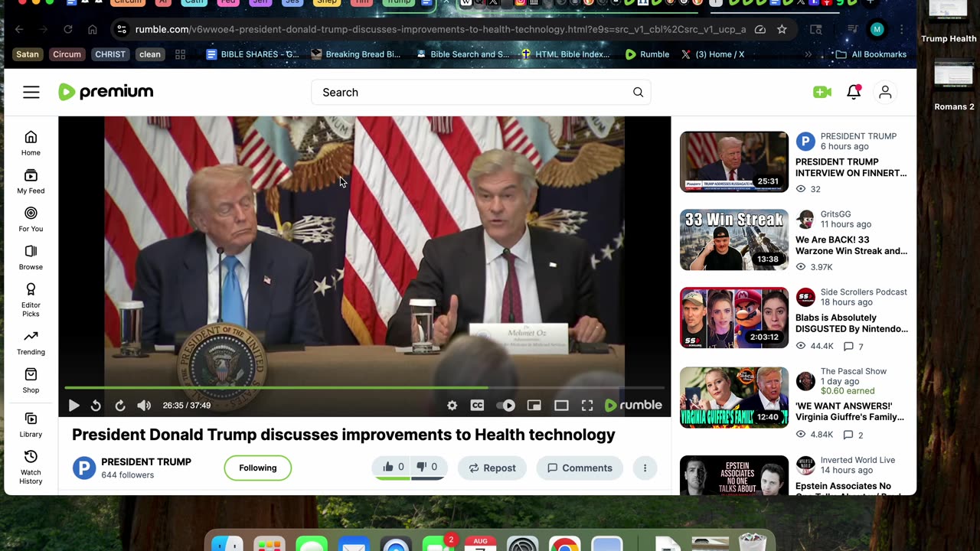Image resolution: width=980 pixels, height=551 pixels.
Task: Enter fullscreen video mode
Action: click(x=587, y=406)
